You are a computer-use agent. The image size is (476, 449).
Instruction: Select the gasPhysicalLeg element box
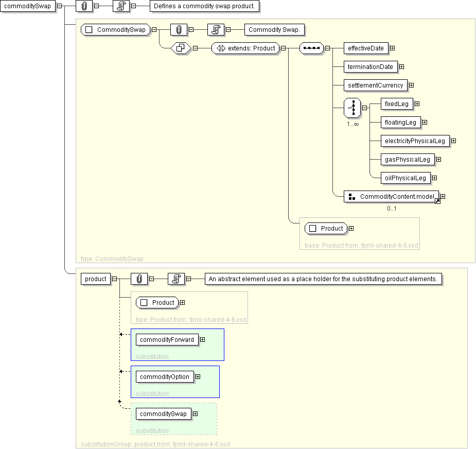tap(408, 160)
